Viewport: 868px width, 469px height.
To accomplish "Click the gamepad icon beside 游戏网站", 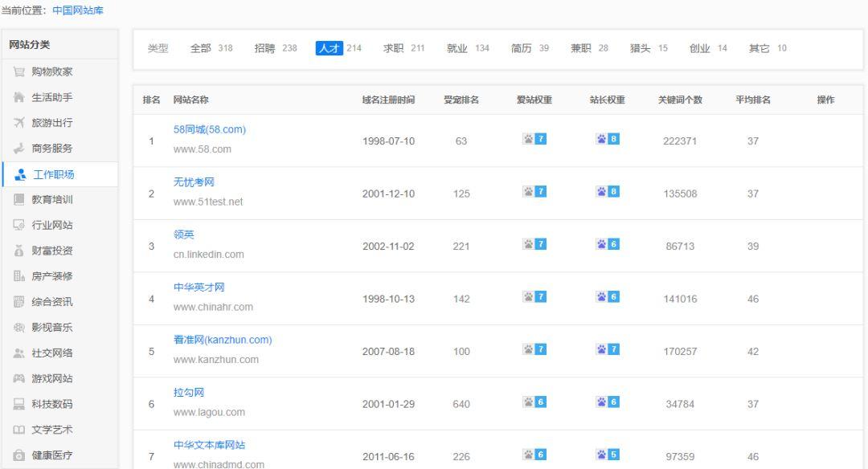I will pyautogui.click(x=18, y=378).
